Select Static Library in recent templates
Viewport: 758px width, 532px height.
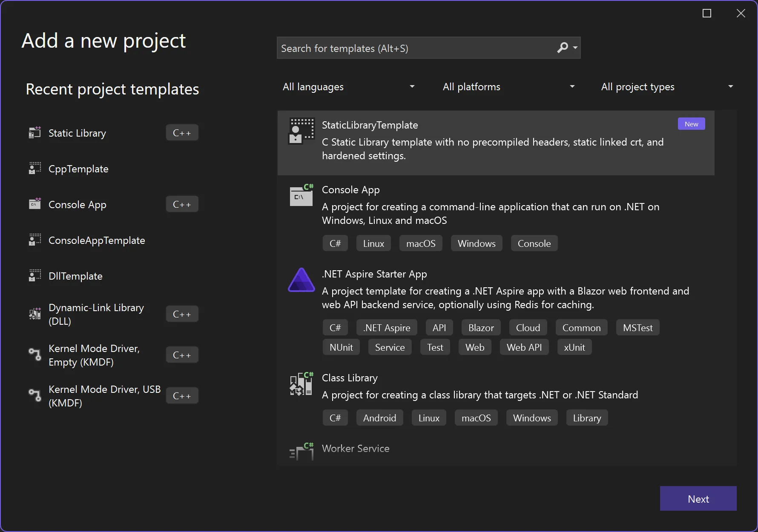point(77,133)
